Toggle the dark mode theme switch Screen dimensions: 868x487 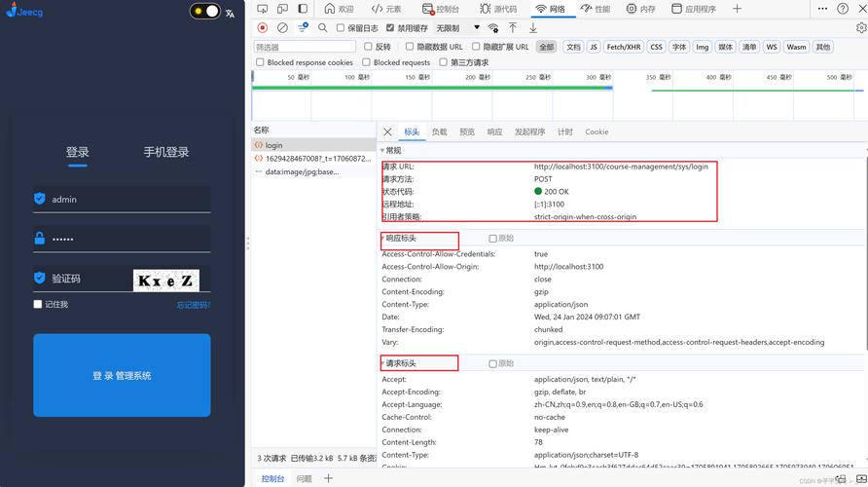[205, 12]
